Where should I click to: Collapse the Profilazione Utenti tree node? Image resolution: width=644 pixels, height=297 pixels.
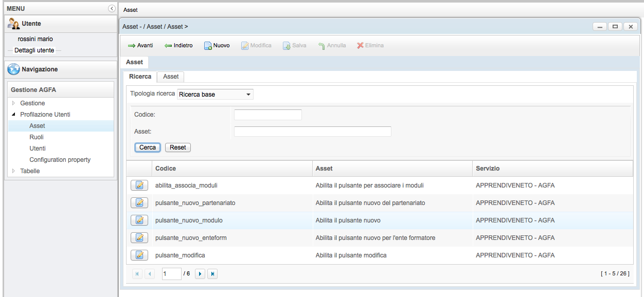[x=14, y=115]
